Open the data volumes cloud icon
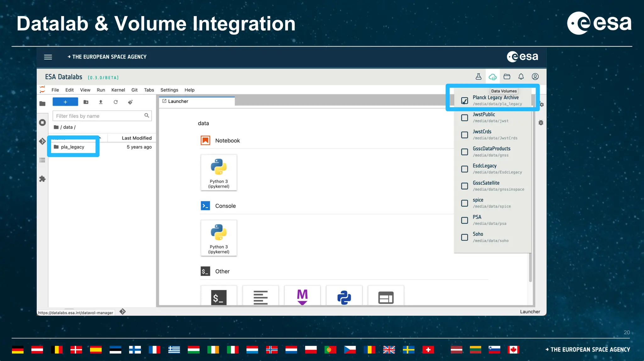 [x=492, y=77]
